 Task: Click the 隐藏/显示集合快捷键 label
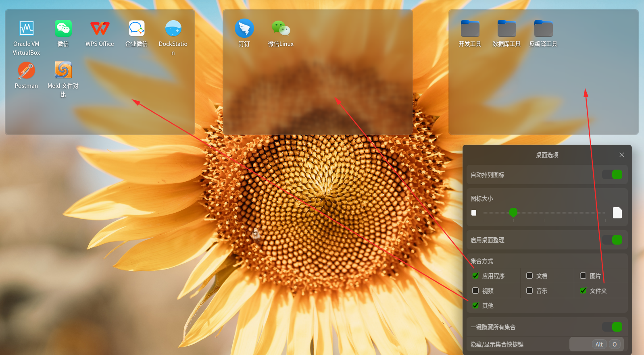(497, 345)
